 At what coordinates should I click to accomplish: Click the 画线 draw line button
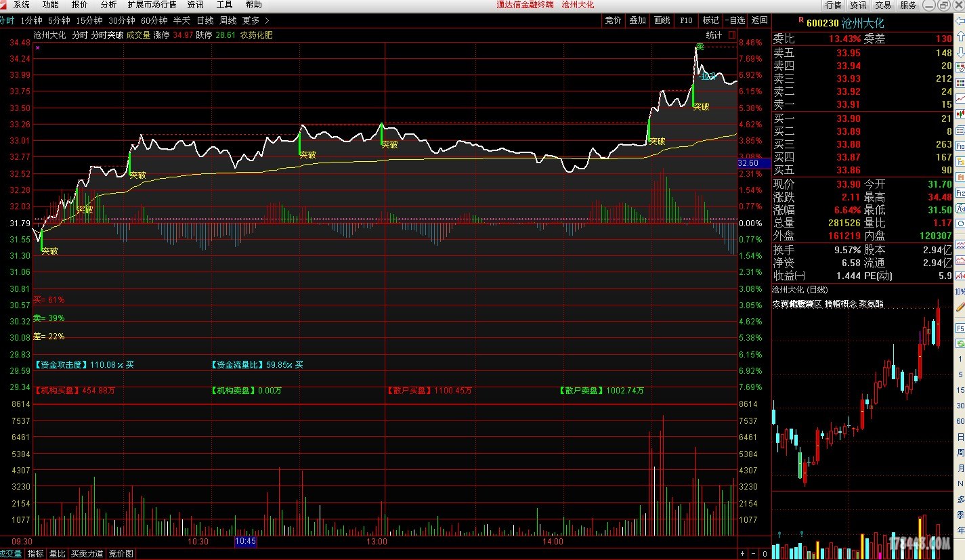pyautogui.click(x=662, y=20)
